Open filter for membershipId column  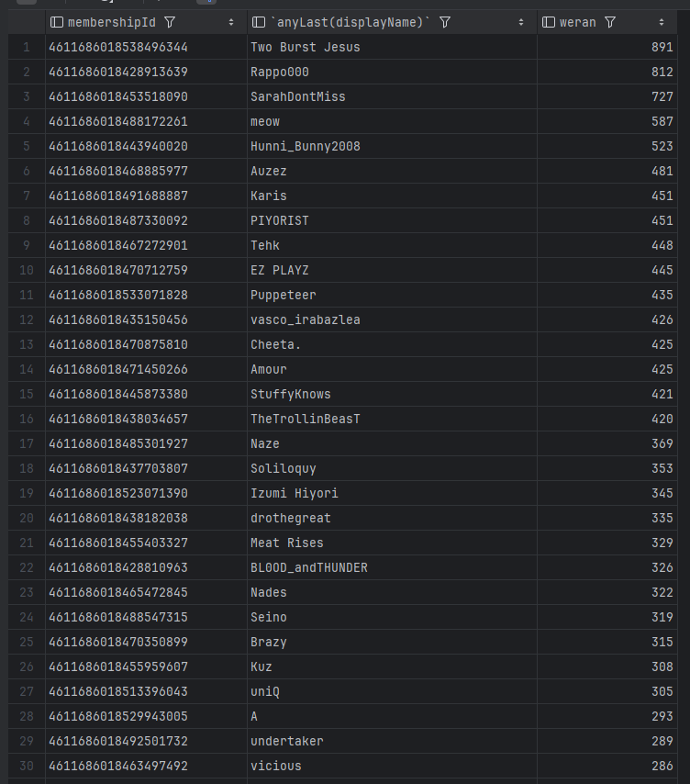(170, 22)
